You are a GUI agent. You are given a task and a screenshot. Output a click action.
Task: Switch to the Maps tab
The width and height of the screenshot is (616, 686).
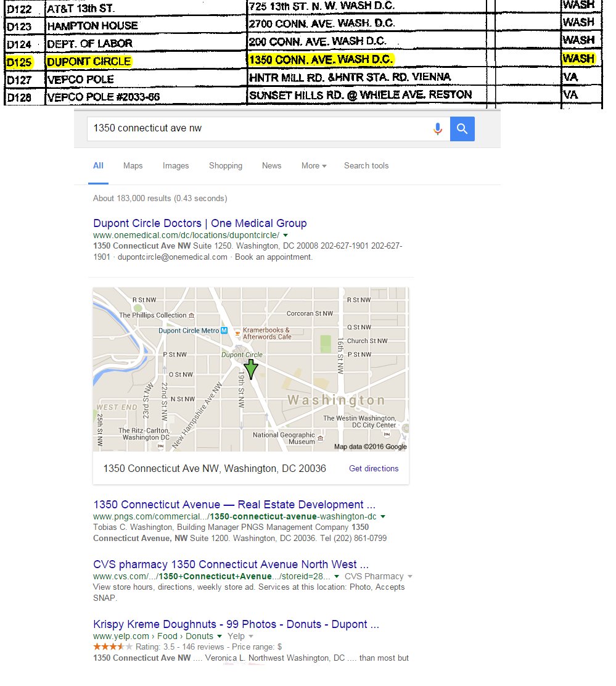(x=133, y=166)
